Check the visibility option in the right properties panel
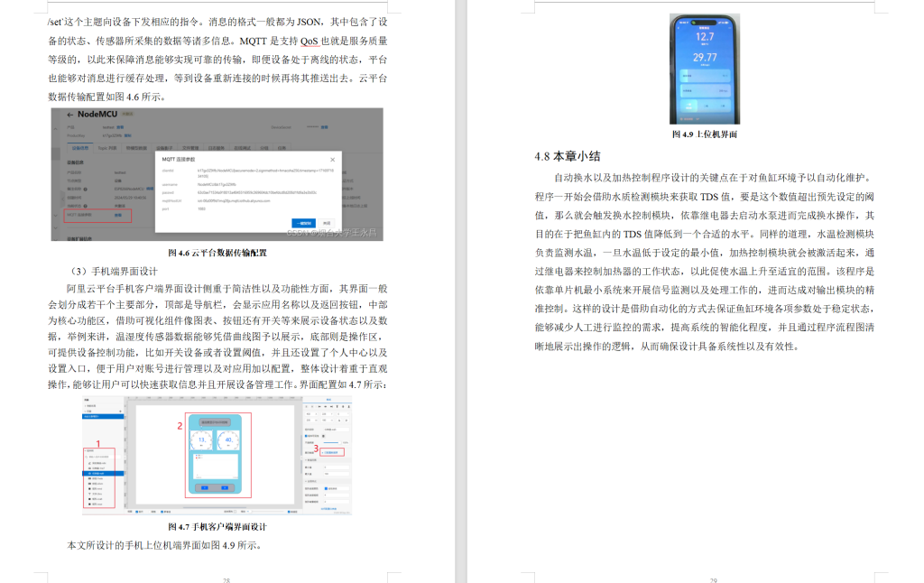The image size is (924, 583). point(305,437)
